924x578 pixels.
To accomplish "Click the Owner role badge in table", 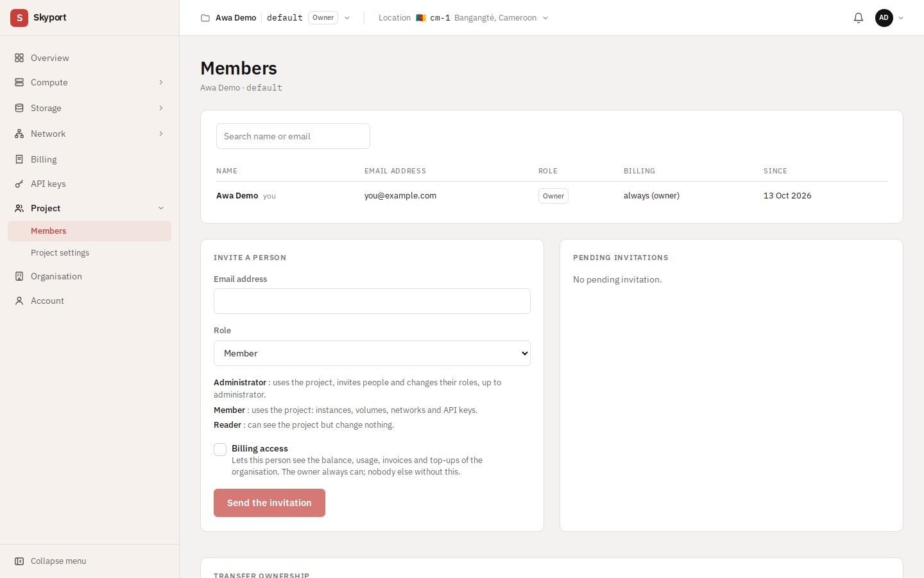I will pyautogui.click(x=553, y=196).
